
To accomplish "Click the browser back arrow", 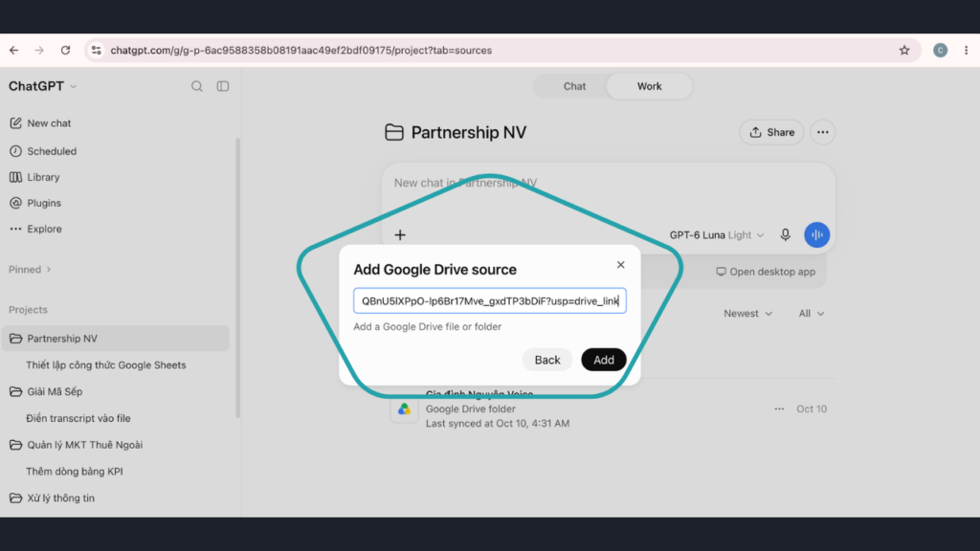I will coord(13,50).
